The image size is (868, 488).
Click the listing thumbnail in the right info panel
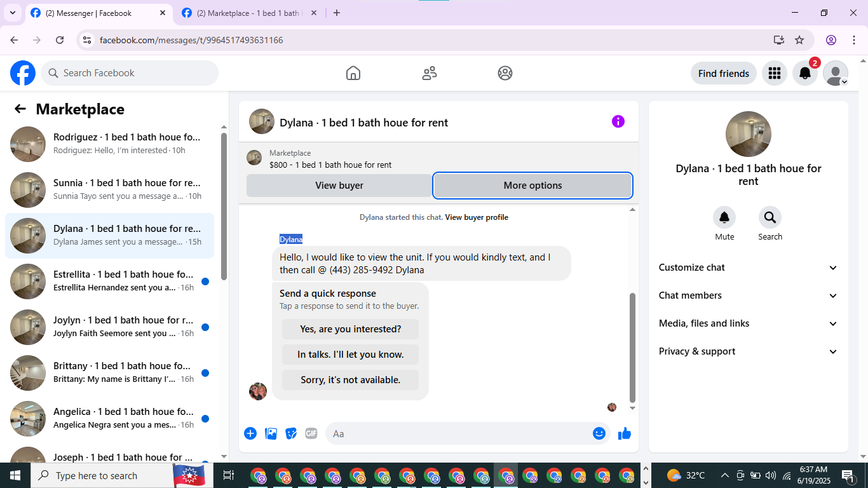[x=749, y=134]
